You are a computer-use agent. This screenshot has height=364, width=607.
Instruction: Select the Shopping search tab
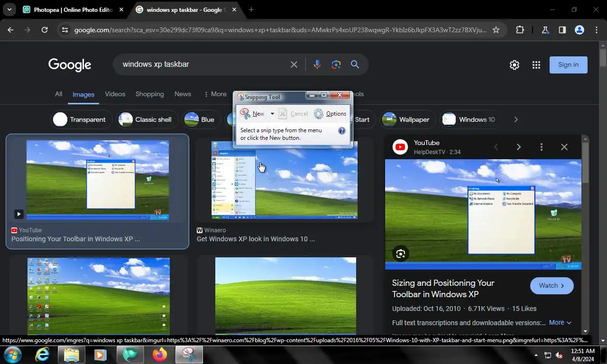tap(149, 94)
